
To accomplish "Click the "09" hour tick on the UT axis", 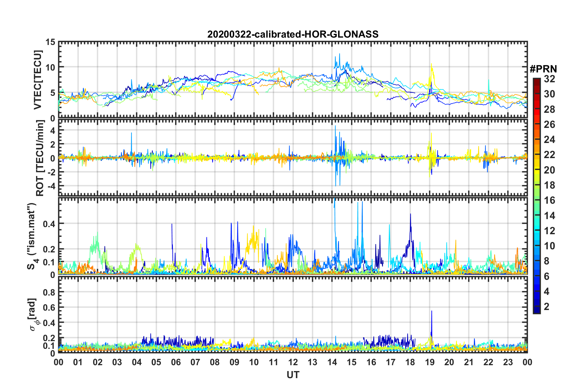I will (x=234, y=362).
